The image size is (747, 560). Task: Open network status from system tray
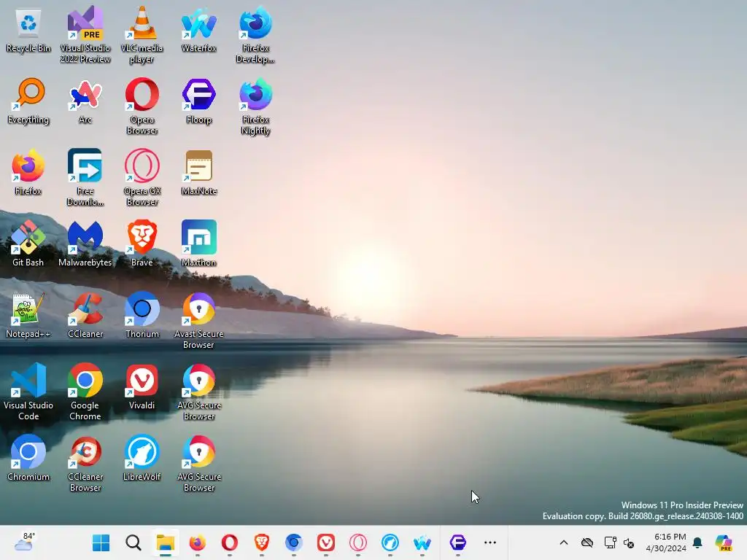[611, 542]
